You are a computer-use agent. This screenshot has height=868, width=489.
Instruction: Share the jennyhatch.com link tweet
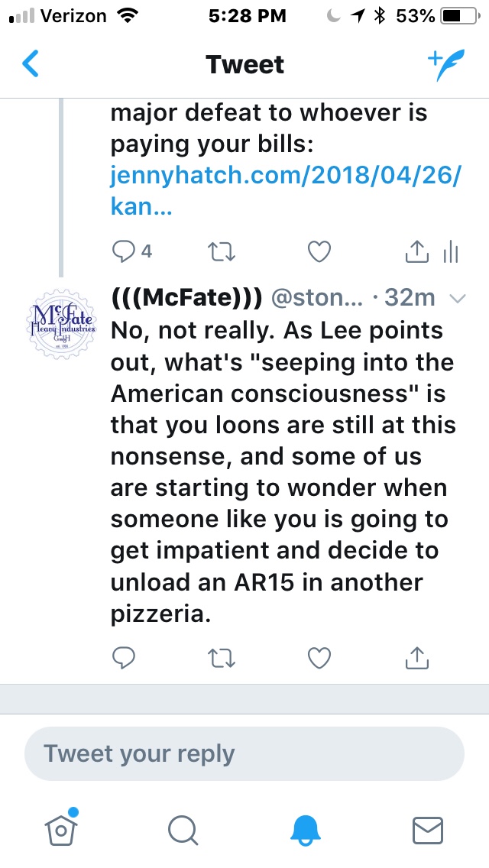[416, 251]
